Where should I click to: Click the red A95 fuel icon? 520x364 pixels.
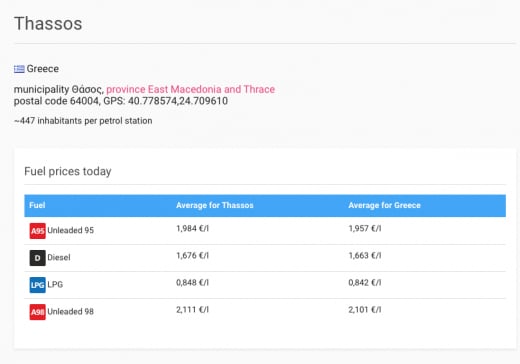point(37,231)
